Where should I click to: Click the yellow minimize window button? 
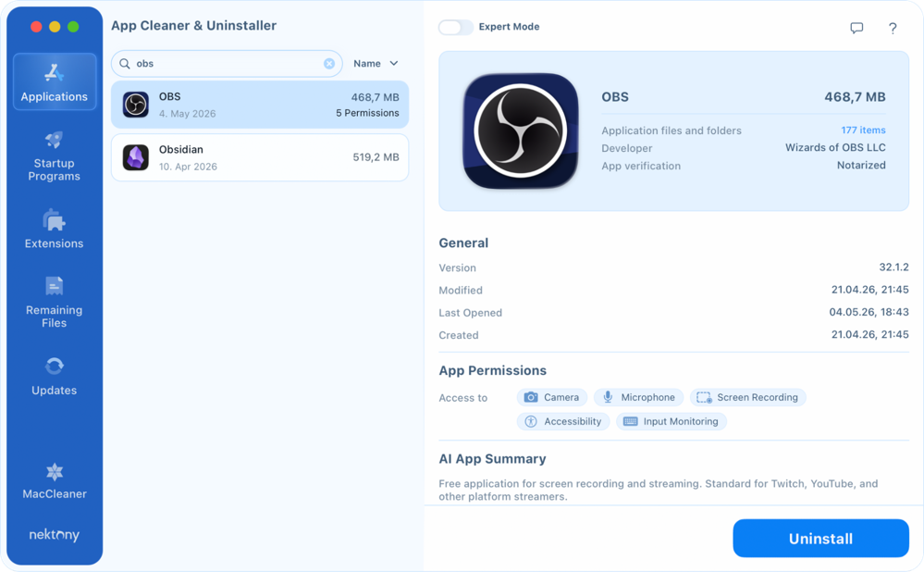(x=55, y=27)
